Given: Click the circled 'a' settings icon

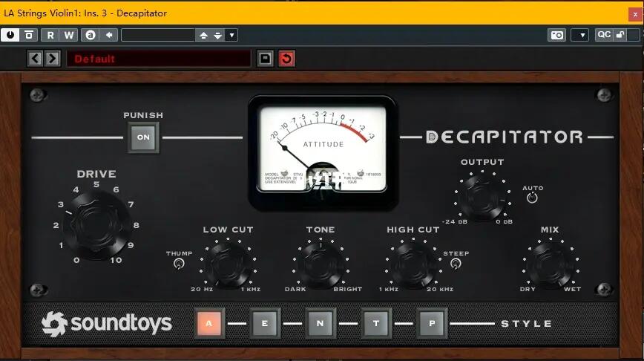Looking at the screenshot, I should [91, 35].
